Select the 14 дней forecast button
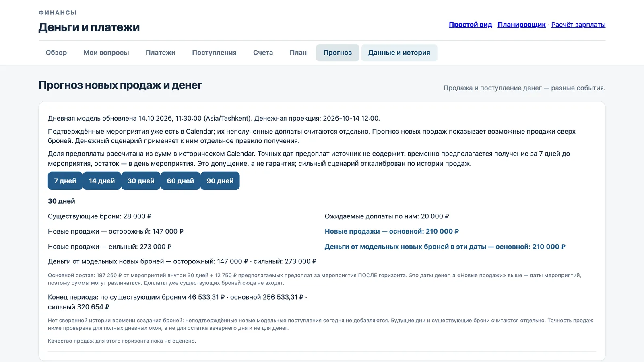The height and width of the screenshot is (362, 644). pyautogui.click(x=102, y=181)
